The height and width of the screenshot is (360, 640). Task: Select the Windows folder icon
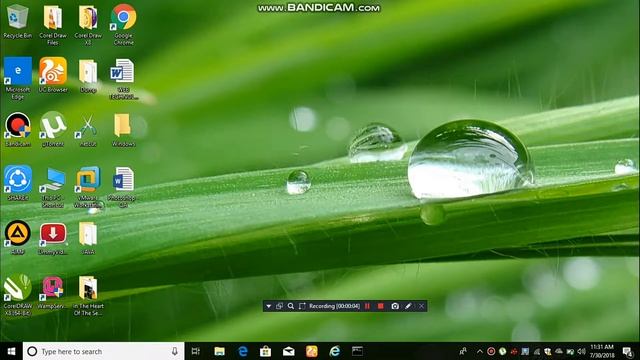[x=123, y=130]
